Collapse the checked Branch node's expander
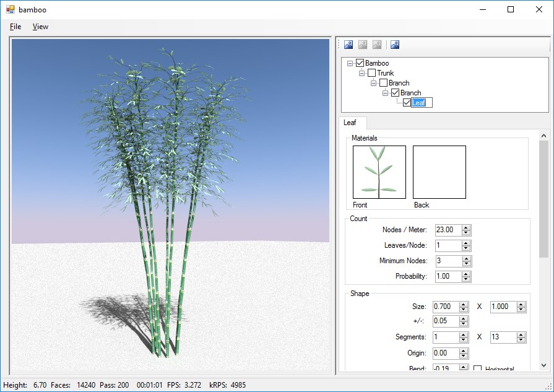Screen dimensions: 554x392 click(x=385, y=93)
